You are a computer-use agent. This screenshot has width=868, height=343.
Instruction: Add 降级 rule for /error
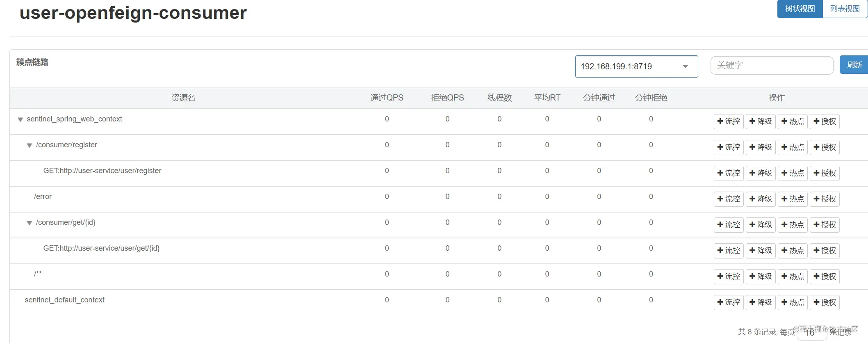pyautogui.click(x=761, y=199)
